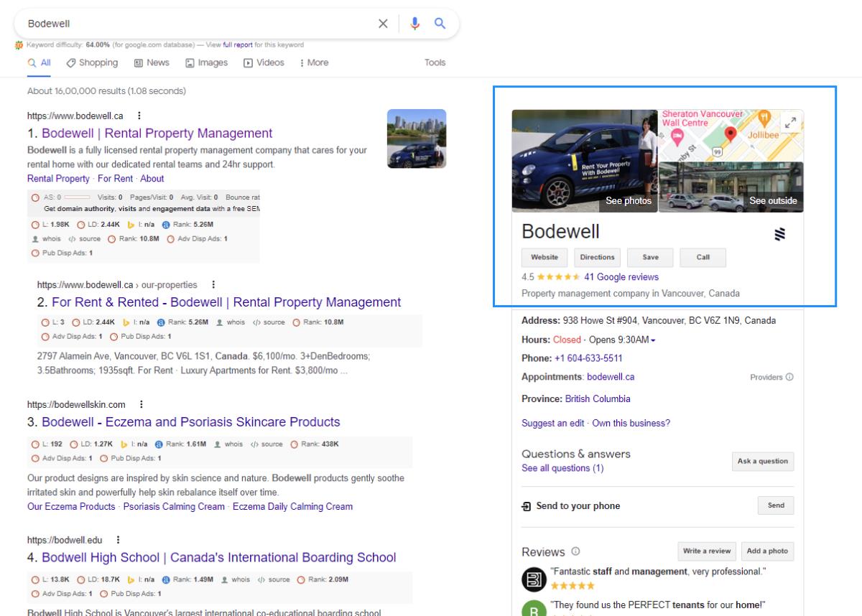Open See all questions (1)
The width and height of the screenshot is (862, 616).
[x=562, y=468]
